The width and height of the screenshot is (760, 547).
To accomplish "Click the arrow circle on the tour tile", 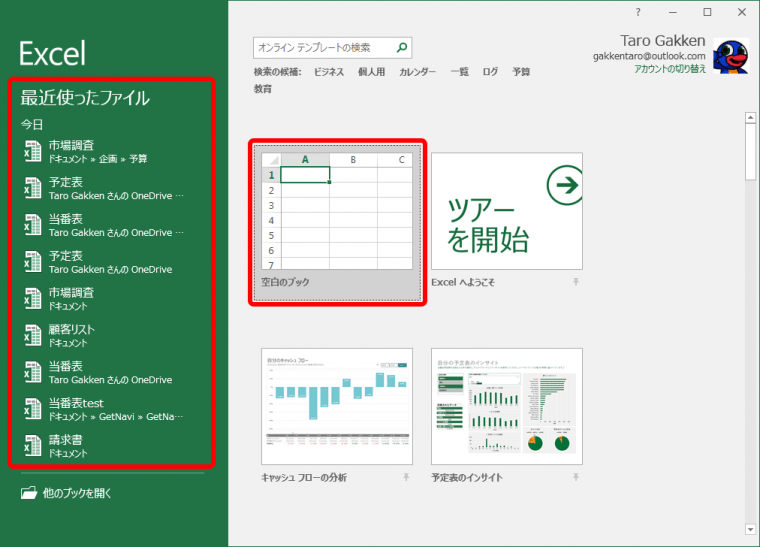I will [565, 185].
